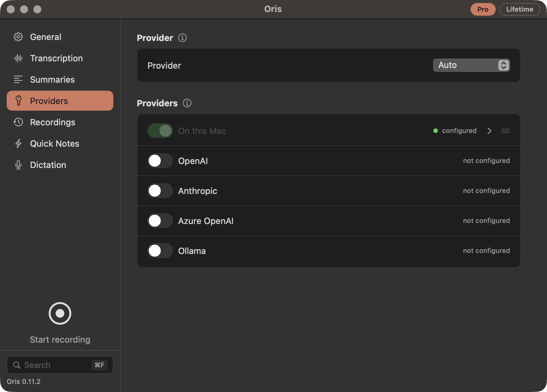Image resolution: width=547 pixels, height=392 pixels.
Task: Enable the OpenAI provider toggle
Action: [x=160, y=161]
